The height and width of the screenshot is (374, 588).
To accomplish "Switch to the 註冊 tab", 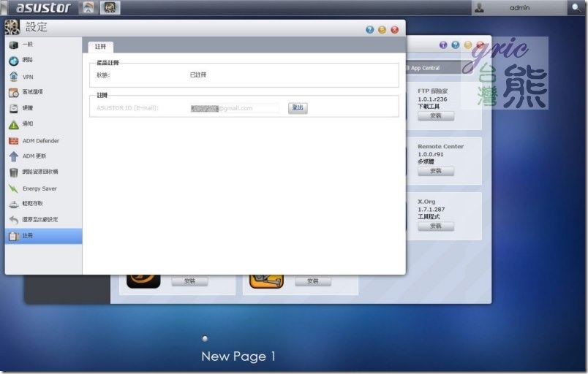I will [100, 47].
